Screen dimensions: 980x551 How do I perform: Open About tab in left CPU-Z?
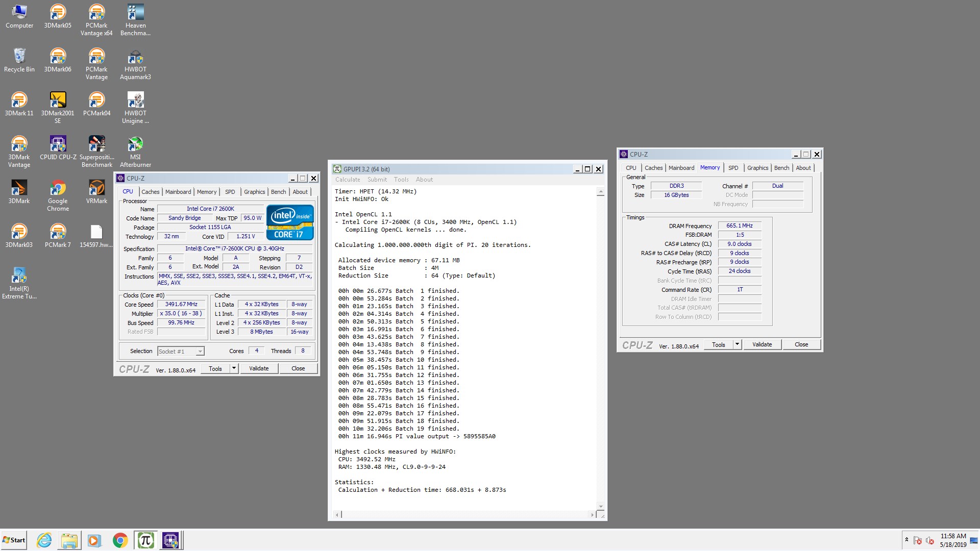[300, 192]
